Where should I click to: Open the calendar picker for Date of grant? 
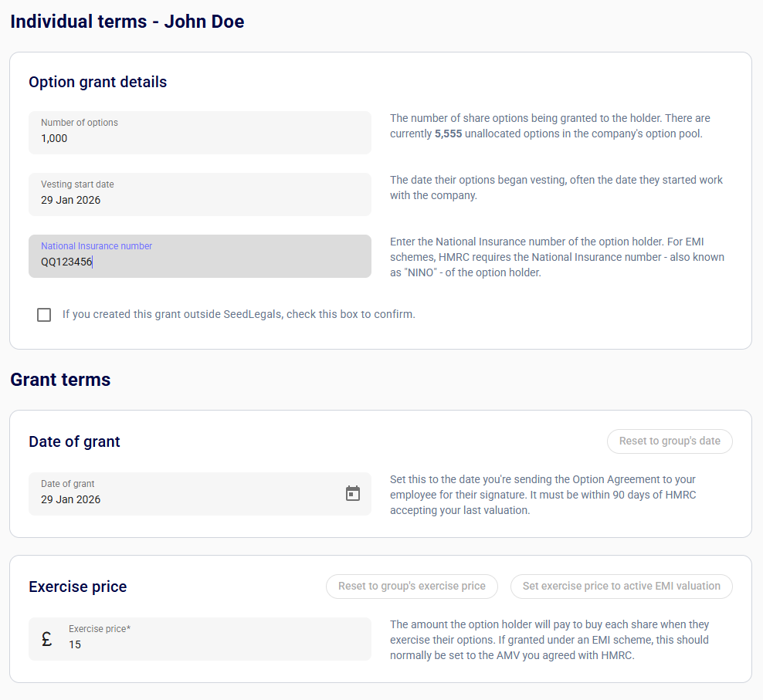tap(353, 493)
